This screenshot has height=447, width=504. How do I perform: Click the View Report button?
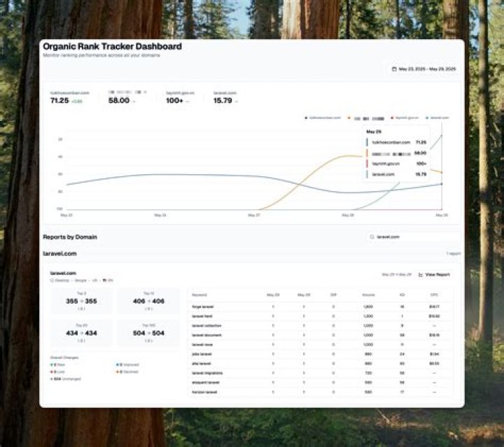pos(437,275)
